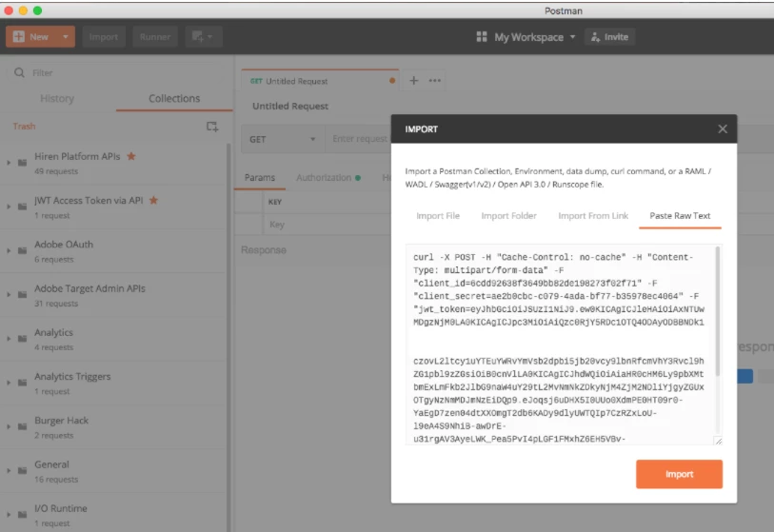Open the New button dropdown arrow
Viewport: 774px width, 532px height.
click(65, 36)
